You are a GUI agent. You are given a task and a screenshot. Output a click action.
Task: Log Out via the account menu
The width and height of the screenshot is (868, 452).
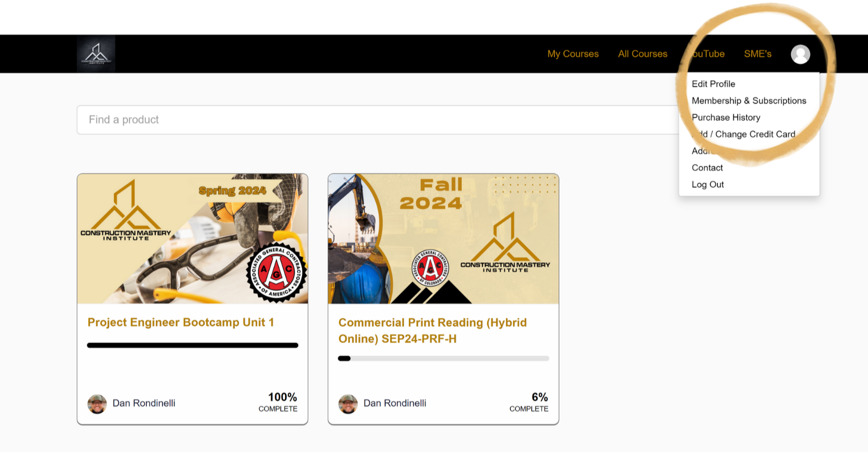708,185
